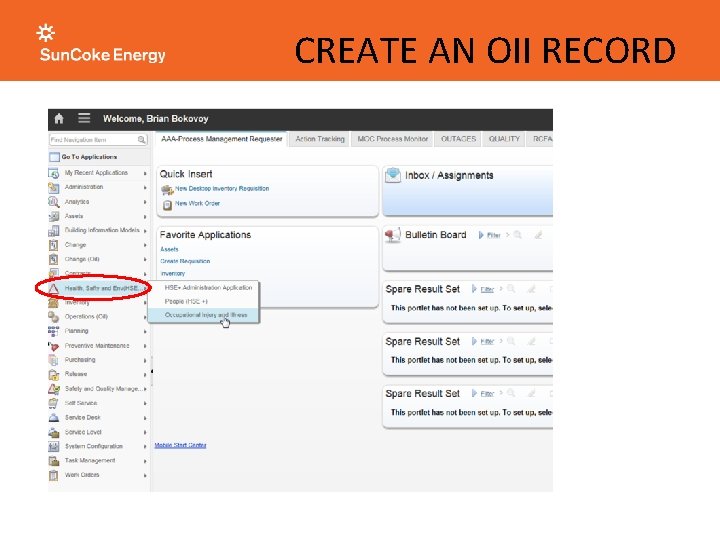Screen dimensions: 720x540
Task: Click the New Work Order clipboard icon
Action: click(167, 204)
